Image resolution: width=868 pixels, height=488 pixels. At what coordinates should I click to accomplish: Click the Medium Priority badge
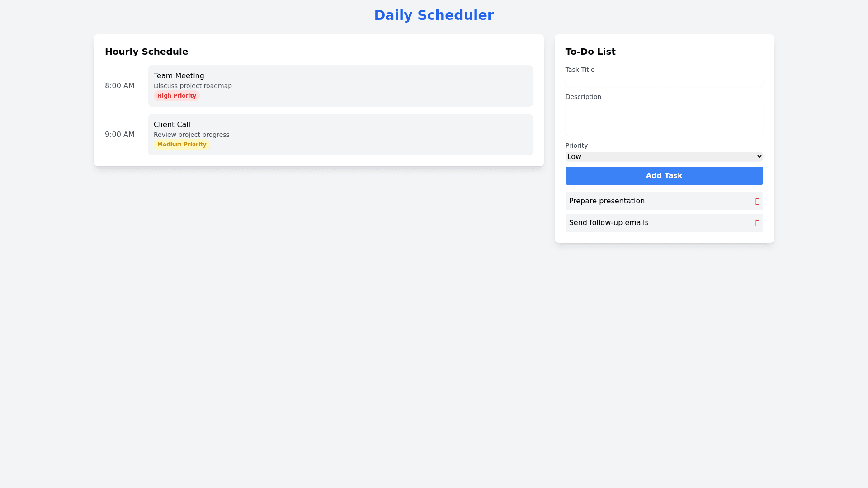pos(182,145)
